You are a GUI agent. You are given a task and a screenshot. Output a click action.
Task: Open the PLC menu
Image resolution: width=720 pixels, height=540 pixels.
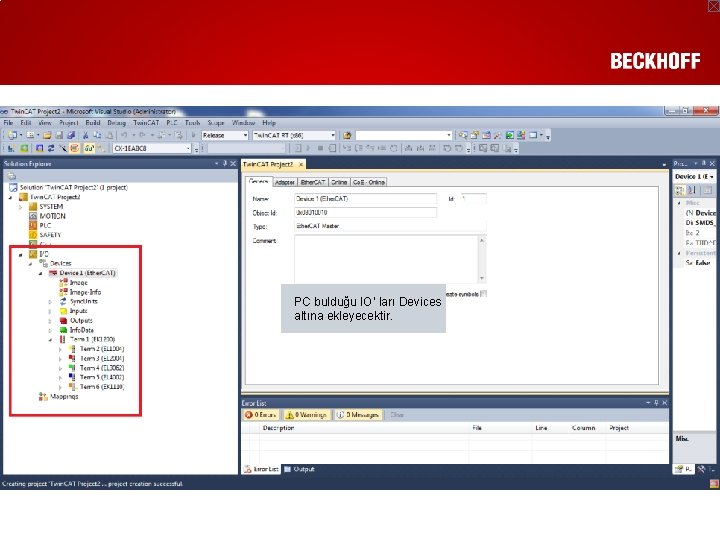click(x=172, y=123)
